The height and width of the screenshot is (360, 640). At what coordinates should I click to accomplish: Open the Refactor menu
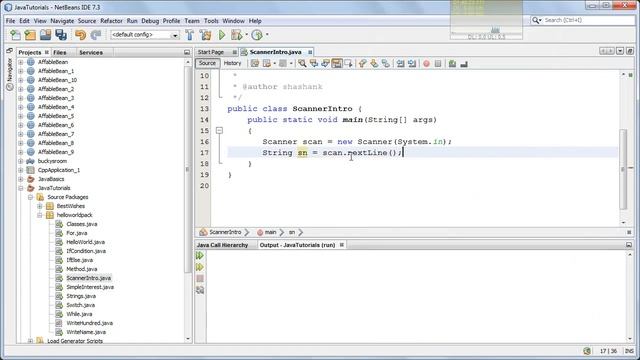click(x=111, y=21)
